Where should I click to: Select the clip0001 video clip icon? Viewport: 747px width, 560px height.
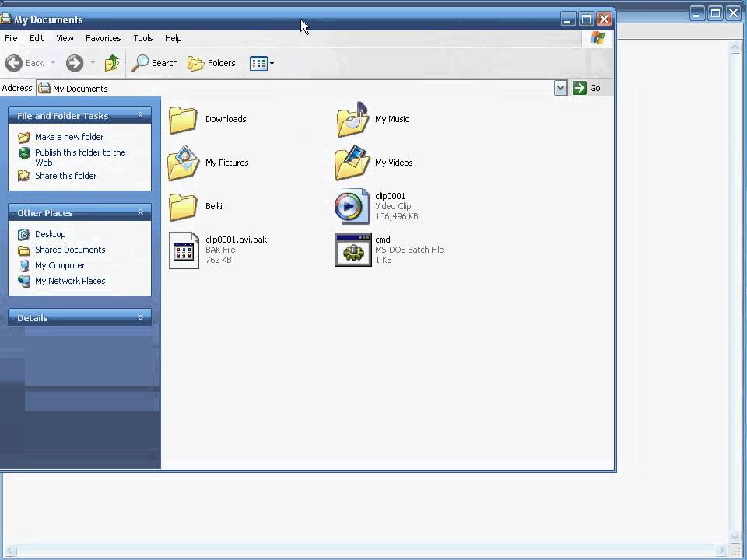coord(352,206)
